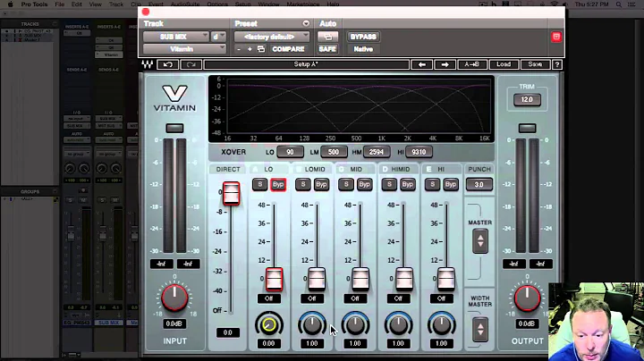This screenshot has width=644, height=361.
Task: Open the SUB MIX track selector dropdown
Action: click(176, 37)
